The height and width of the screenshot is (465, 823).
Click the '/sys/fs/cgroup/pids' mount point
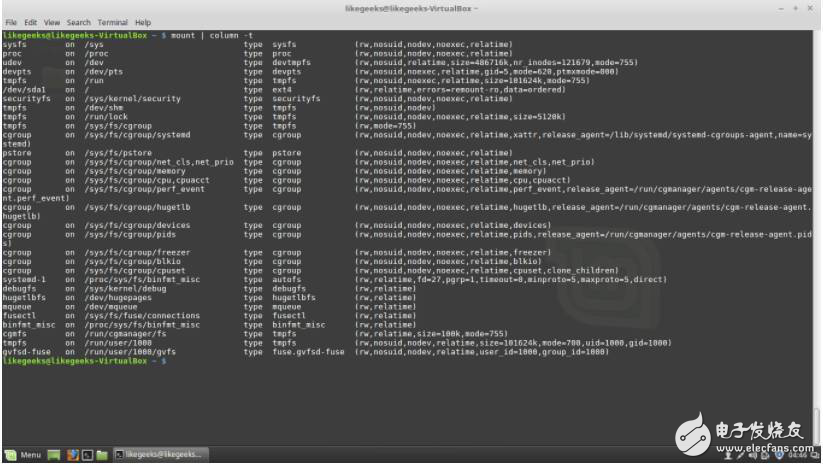(130, 234)
